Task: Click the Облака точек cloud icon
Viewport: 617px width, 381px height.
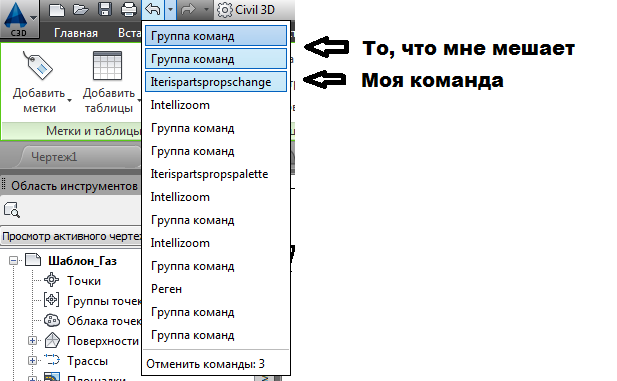Action: click(x=52, y=320)
